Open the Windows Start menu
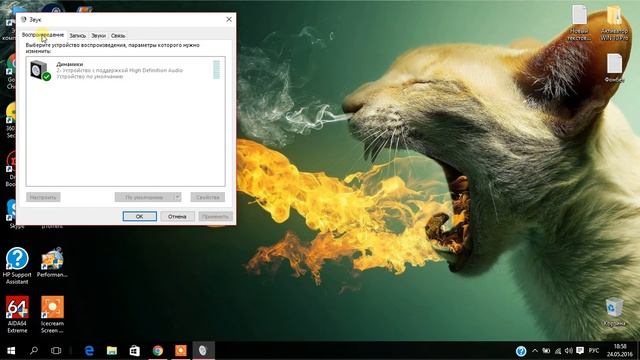 (11, 351)
